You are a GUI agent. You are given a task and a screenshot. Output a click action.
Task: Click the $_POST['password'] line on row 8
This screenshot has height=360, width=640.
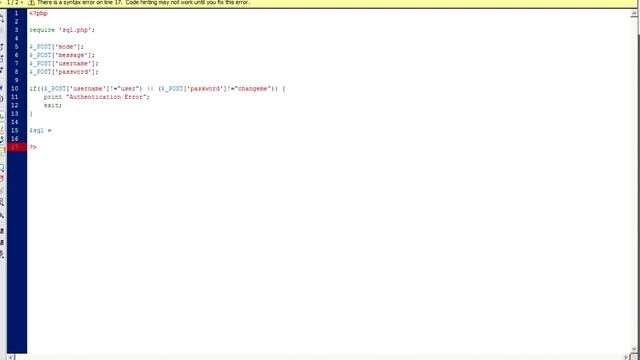(64, 72)
